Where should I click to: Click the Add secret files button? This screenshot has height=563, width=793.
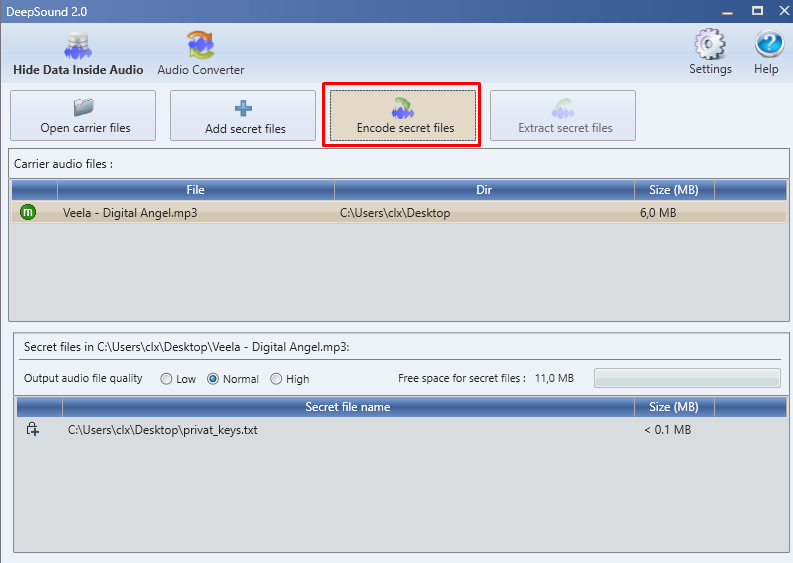[243, 116]
